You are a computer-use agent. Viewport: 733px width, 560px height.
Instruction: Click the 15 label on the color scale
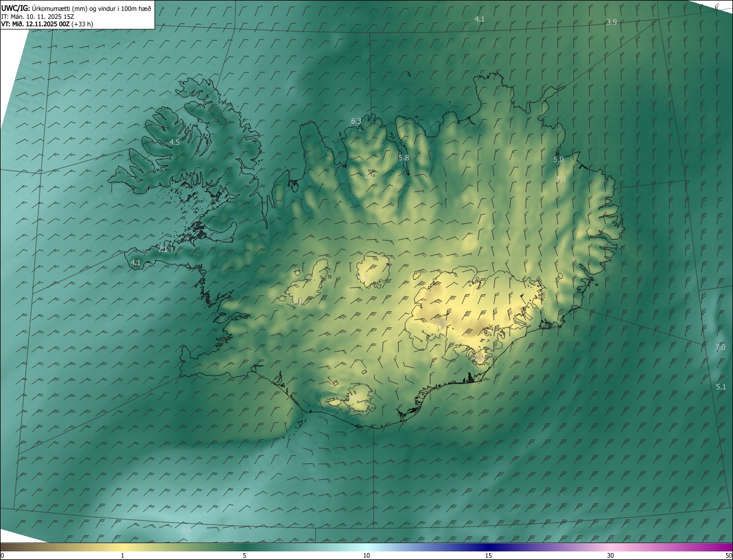pyautogui.click(x=488, y=555)
